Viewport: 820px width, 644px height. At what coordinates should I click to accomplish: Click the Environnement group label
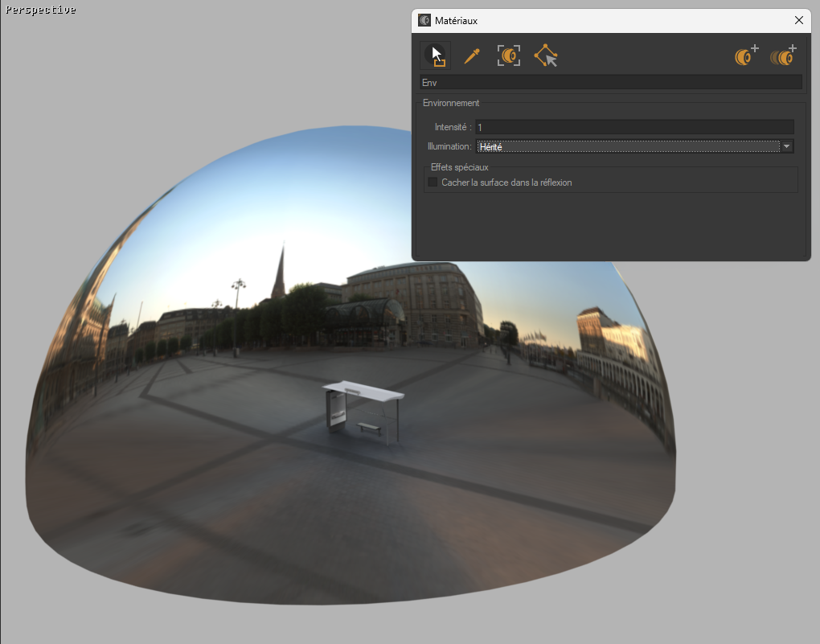pos(451,103)
